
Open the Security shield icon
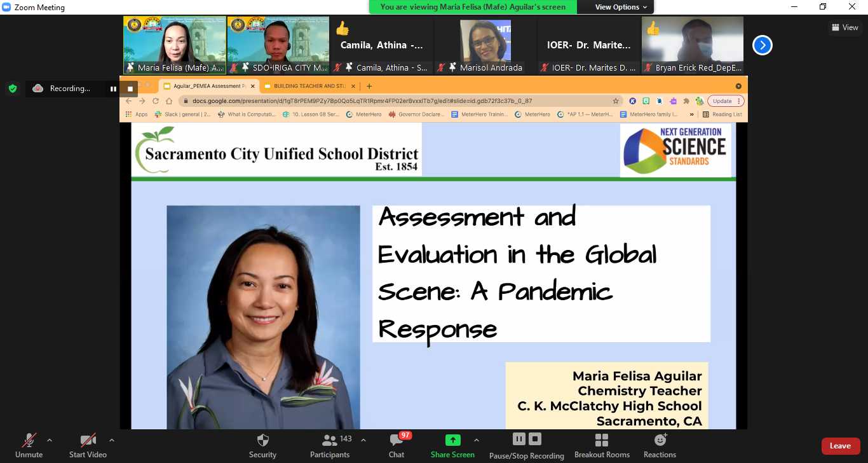point(262,441)
